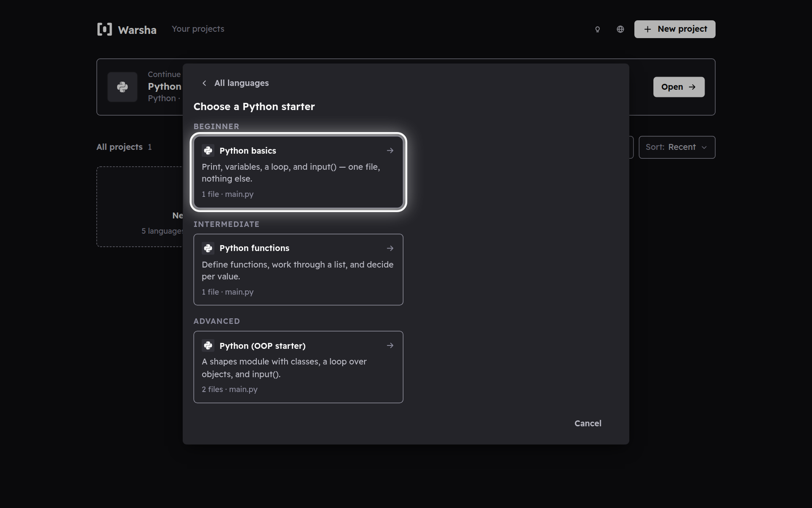812x508 pixels.
Task: Click the arrow on Python basics card
Action: [390, 151]
